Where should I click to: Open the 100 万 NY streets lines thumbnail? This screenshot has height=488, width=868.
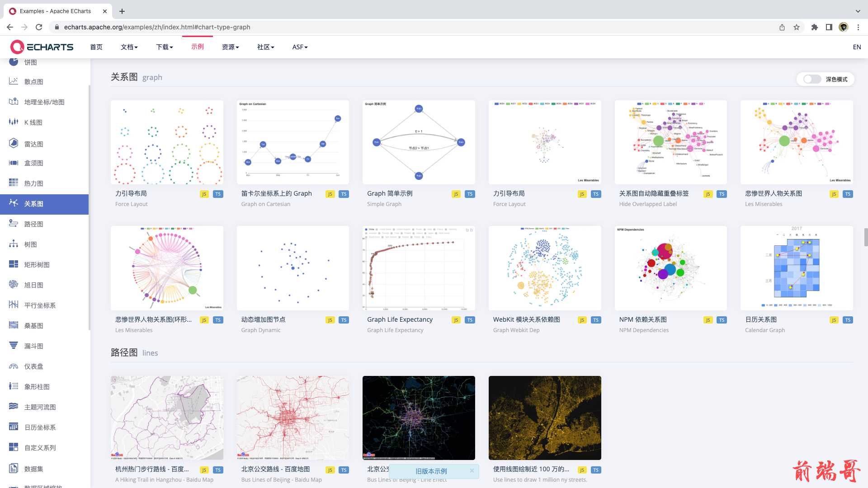545,418
